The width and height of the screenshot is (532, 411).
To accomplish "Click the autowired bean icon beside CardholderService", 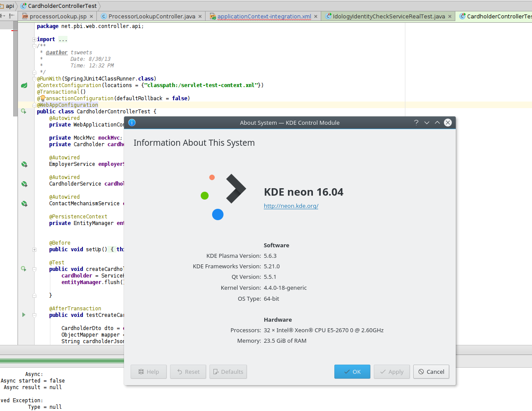I will 24,184.
